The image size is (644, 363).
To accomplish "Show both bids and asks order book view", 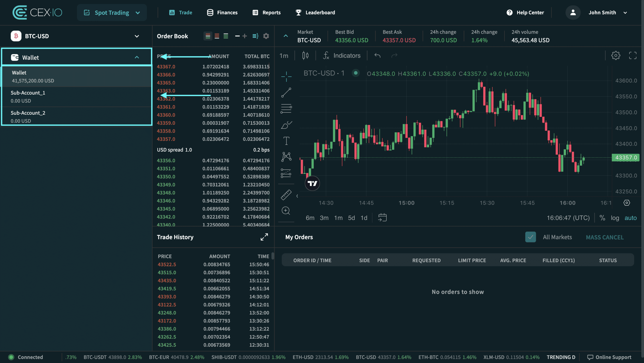I will (208, 36).
